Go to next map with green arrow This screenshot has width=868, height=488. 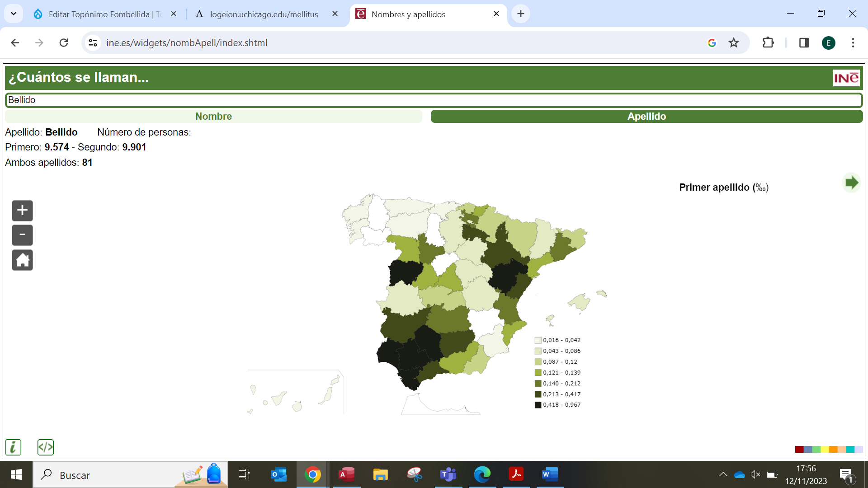coord(851,183)
